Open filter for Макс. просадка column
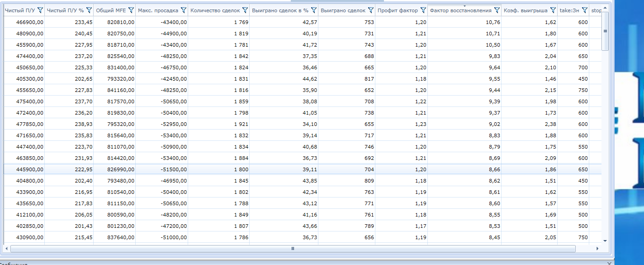This screenshot has height=265, width=644. pyautogui.click(x=183, y=10)
